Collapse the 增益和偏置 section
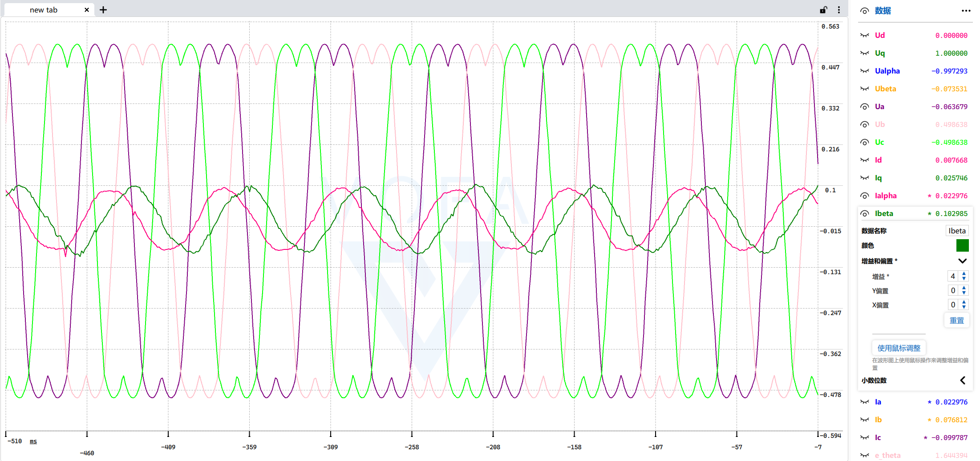This screenshot has height=461, width=980. click(x=962, y=261)
